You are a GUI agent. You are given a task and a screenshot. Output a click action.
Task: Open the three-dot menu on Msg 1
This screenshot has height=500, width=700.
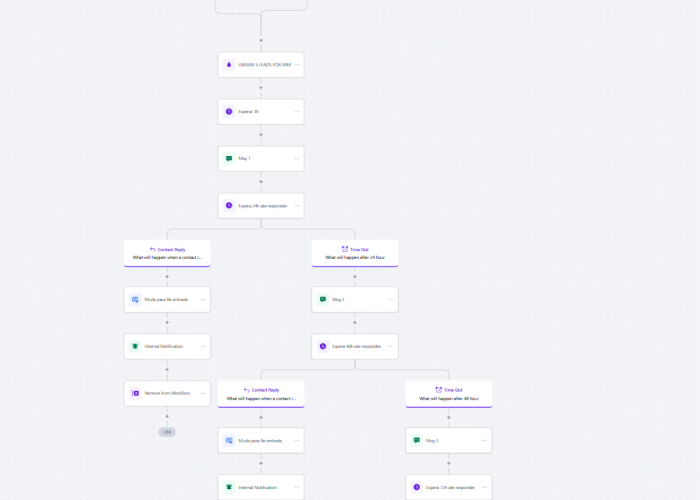pos(297,158)
